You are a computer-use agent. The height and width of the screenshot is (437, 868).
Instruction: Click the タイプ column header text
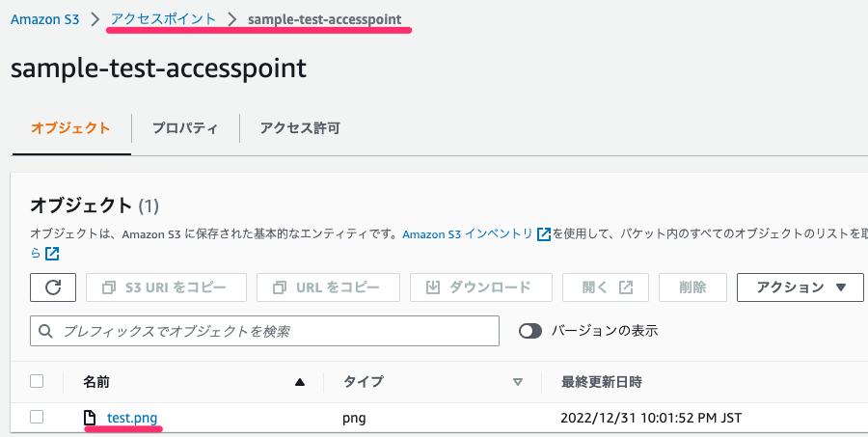pos(364,382)
